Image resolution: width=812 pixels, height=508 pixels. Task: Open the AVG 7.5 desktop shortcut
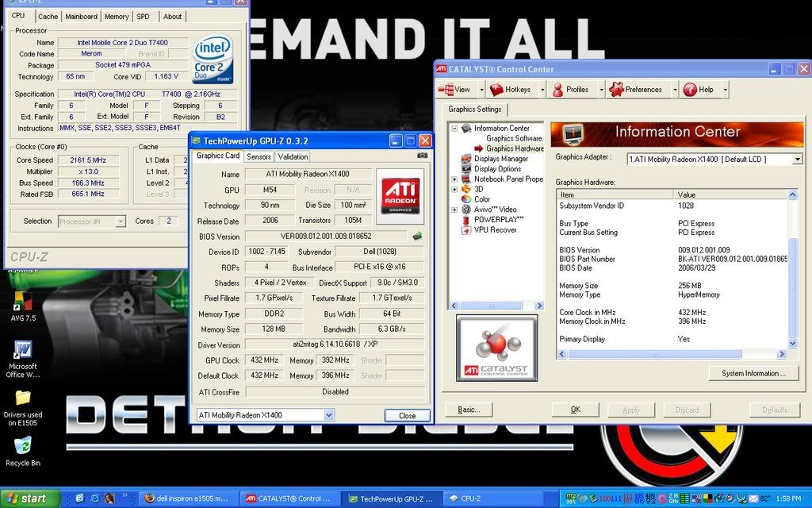[23, 307]
